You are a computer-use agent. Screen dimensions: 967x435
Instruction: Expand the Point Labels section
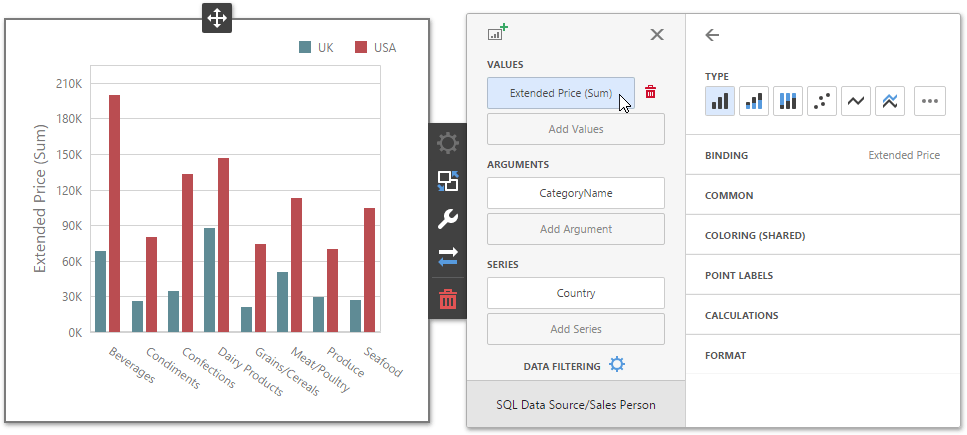825,276
